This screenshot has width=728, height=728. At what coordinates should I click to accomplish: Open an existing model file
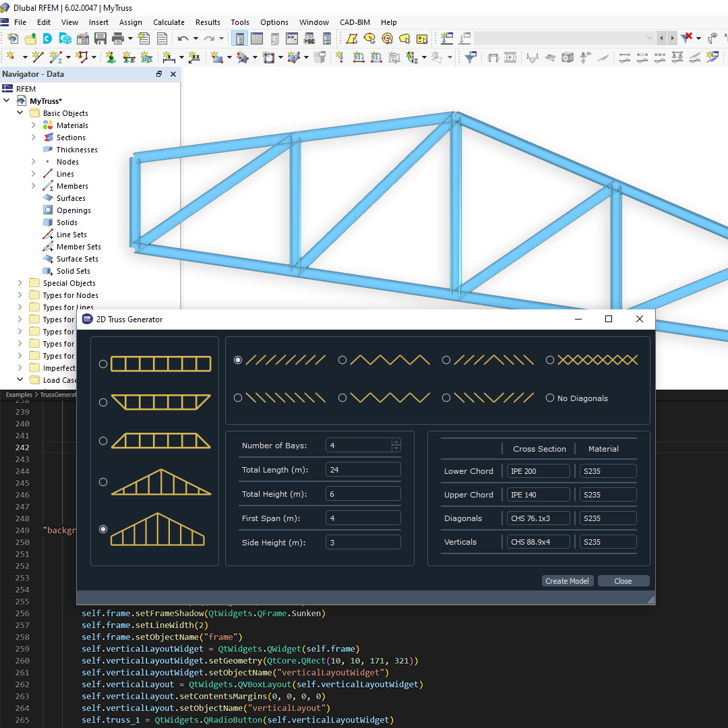click(x=30, y=38)
